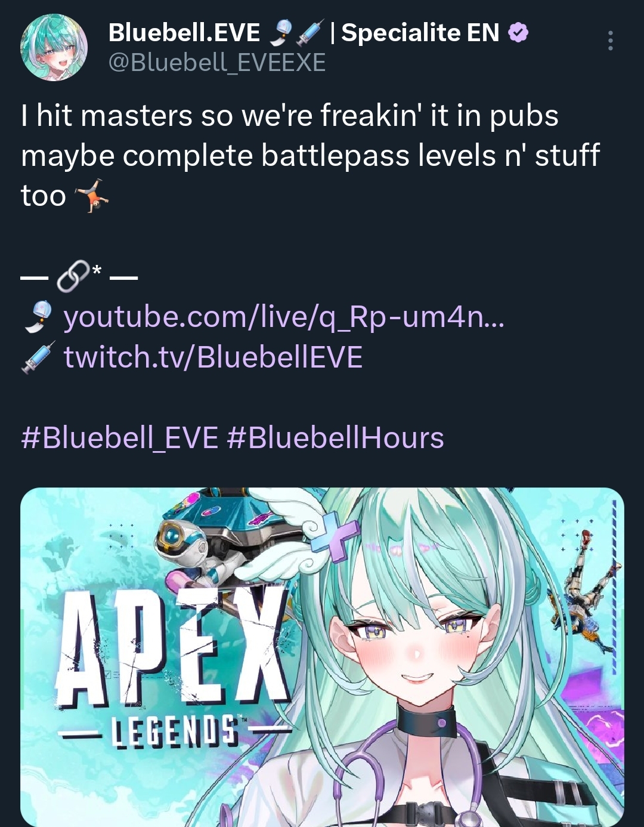644x827 pixels.
Task: Tap the purple verified badge
Action: [x=518, y=33]
